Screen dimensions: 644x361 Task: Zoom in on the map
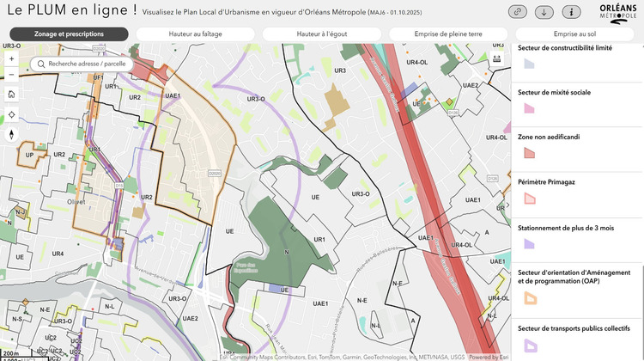tap(11, 59)
